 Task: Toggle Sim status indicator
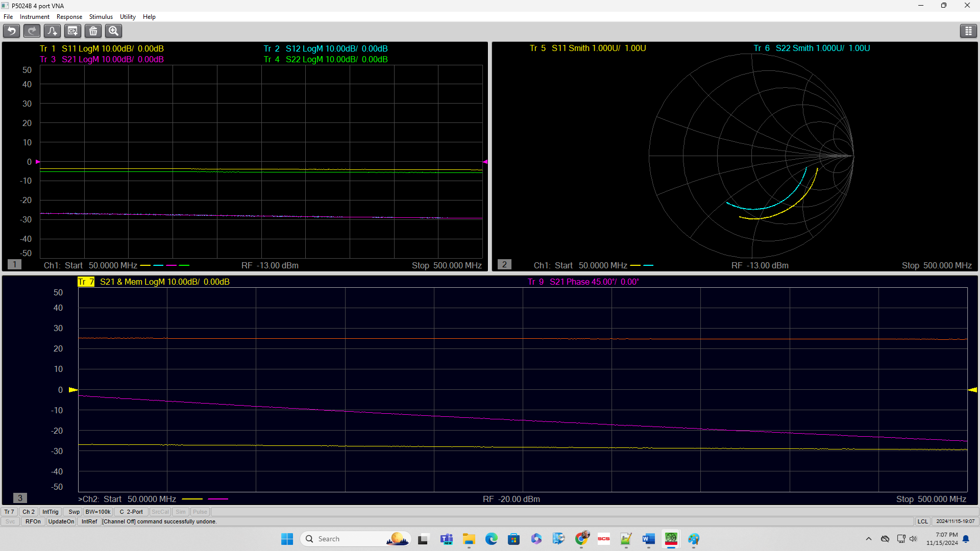click(181, 512)
